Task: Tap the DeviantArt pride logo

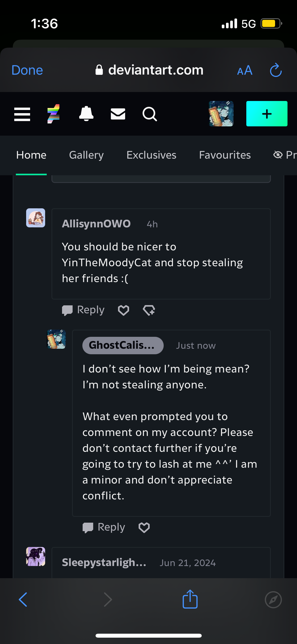Action: (54, 114)
